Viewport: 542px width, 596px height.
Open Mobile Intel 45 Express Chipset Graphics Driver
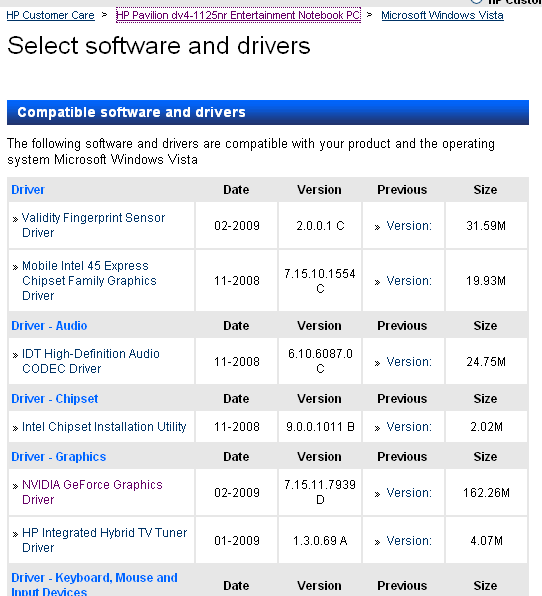coord(89,281)
